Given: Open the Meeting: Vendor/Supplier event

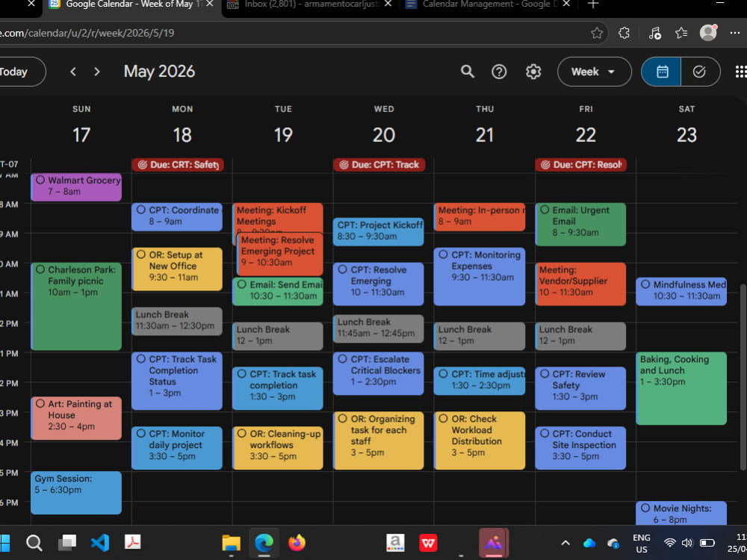Looking at the screenshot, I should [580, 284].
